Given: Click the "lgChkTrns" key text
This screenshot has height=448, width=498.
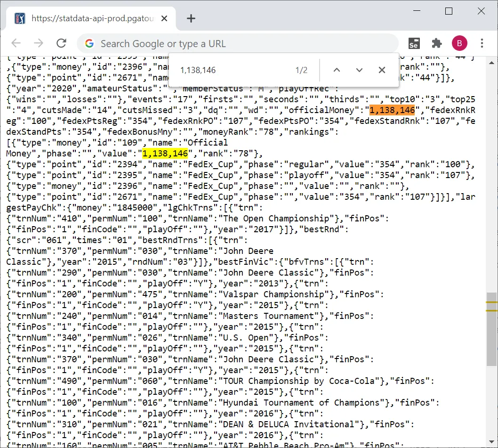Looking at the screenshot, I should pos(191,208).
